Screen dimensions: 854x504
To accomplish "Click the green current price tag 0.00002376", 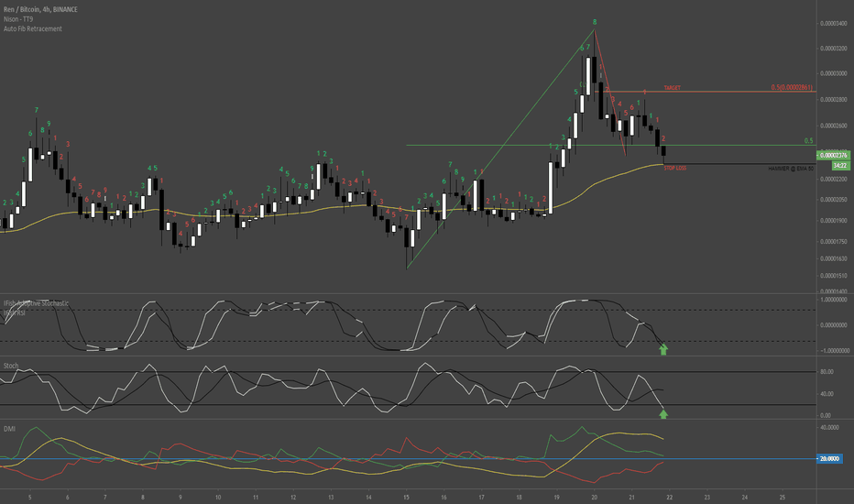I will point(833,156).
